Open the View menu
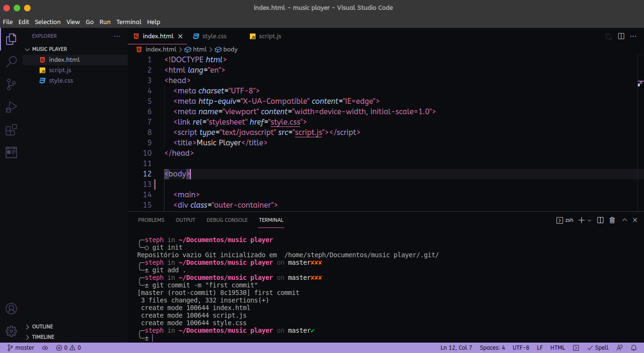Image resolution: width=644 pixels, height=353 pixels. 73,22
